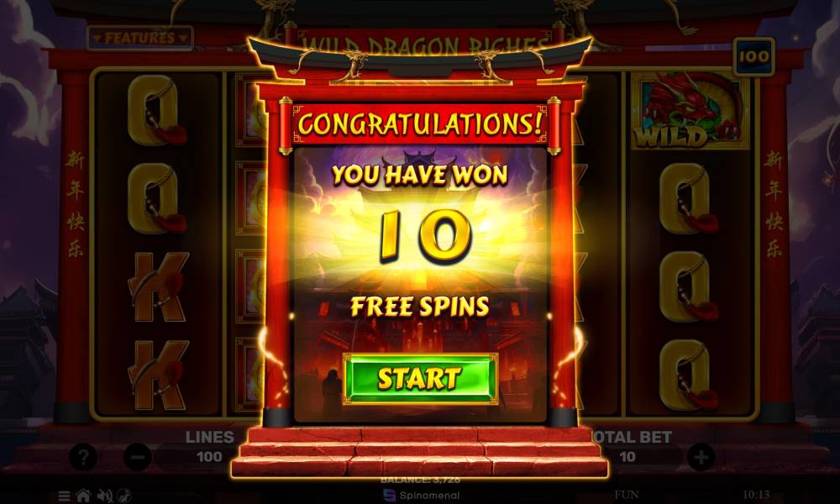Screen dimensions: 840x504
Task: Click the Congratulations banner
Action: tap(419, 123)
